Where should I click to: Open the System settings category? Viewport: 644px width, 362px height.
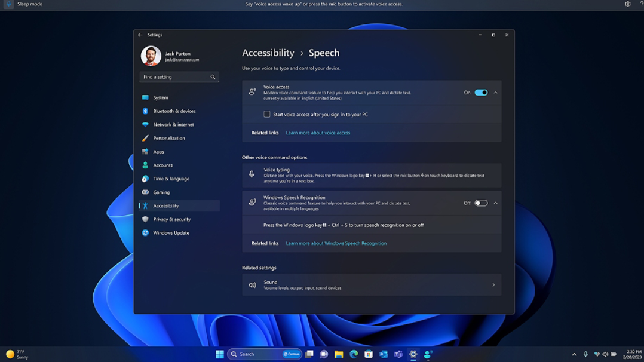click(x=179, y=97)
